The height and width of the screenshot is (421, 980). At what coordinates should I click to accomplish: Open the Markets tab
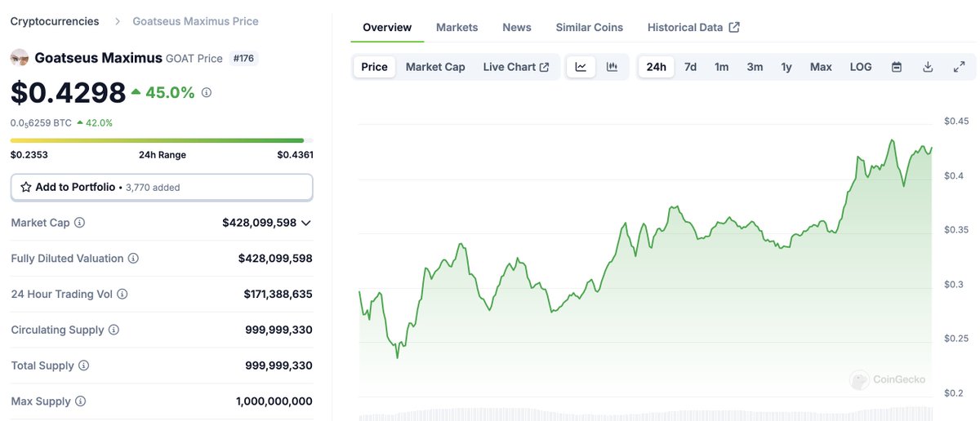click(457, 28)
